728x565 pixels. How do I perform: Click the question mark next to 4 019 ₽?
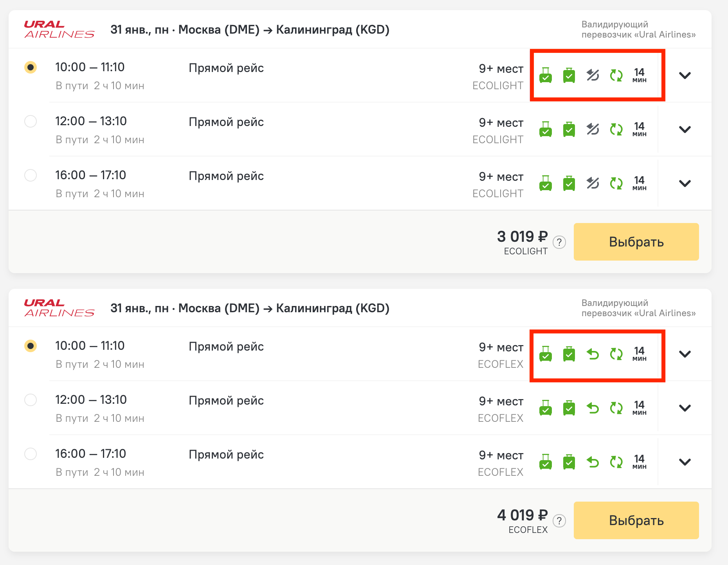click(x=559, y=521)
